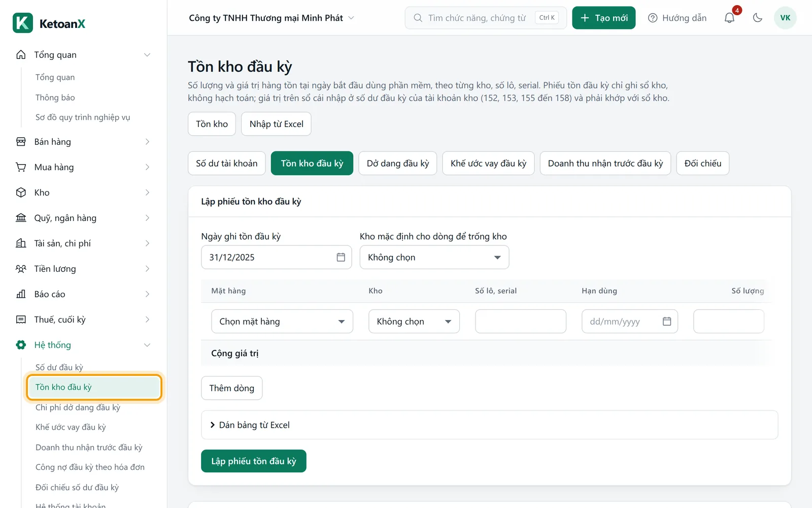
Task: Click the Quỹ, ngân hàng bank icon
Action: [21, 218]
